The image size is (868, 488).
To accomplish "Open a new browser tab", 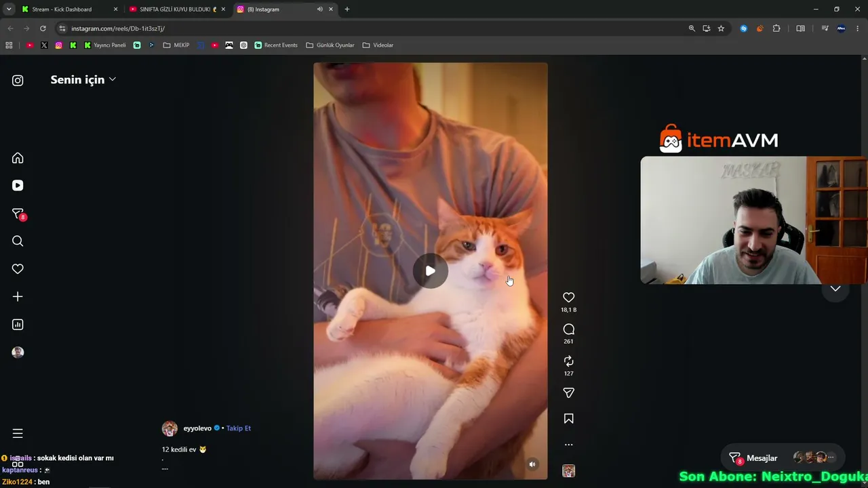I will click(x=347, y=9).
